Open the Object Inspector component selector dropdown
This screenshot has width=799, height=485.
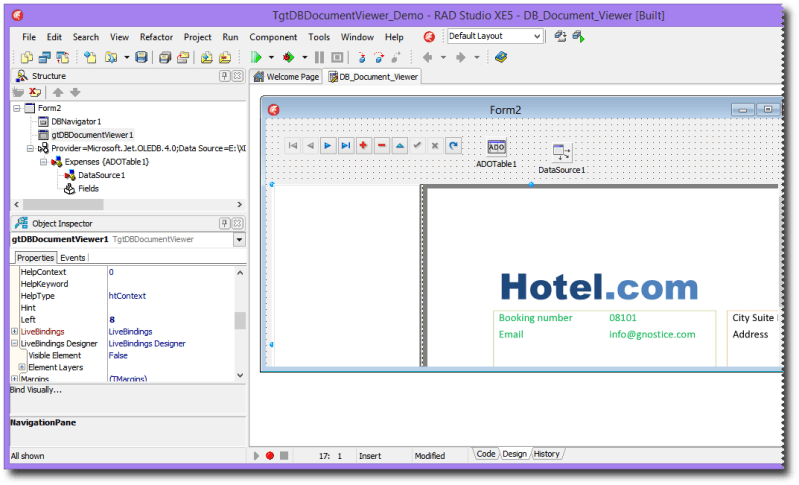(x=239, y=239)
